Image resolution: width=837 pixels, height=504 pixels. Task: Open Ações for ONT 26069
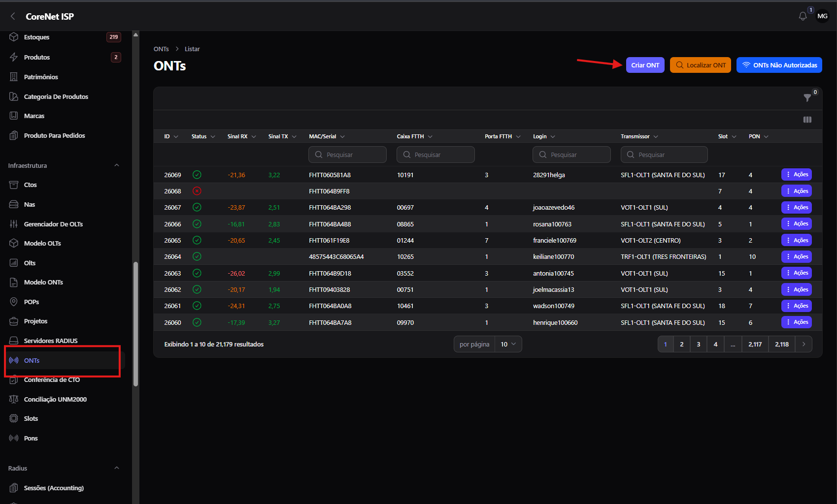pyautogui.click(x=796, y=175)
